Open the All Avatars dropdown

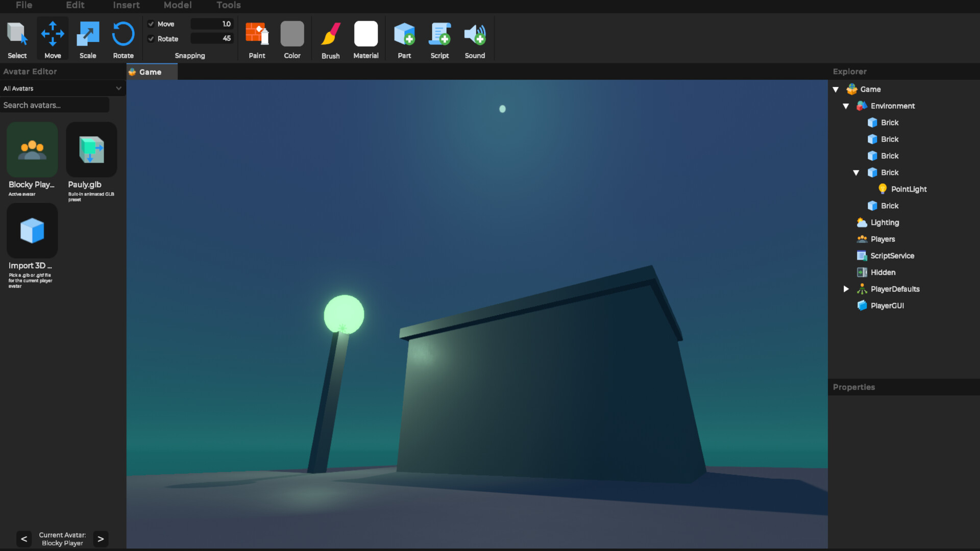62,88
